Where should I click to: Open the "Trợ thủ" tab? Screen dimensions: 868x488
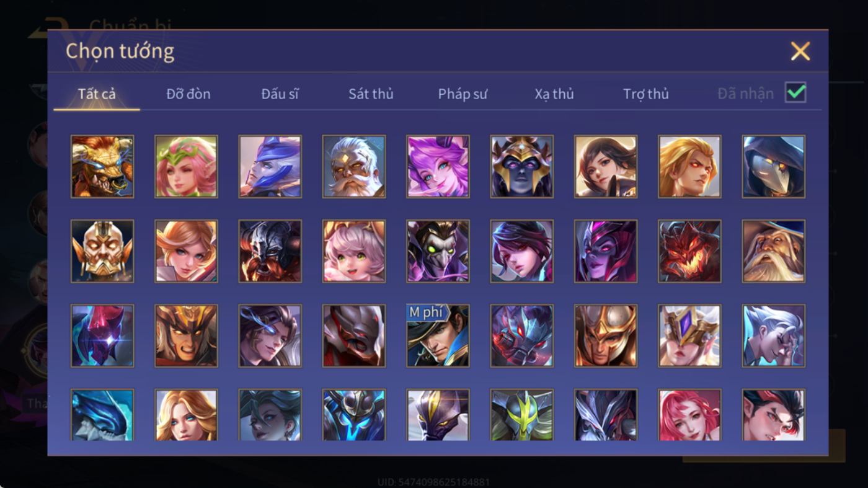click(646, 94)
